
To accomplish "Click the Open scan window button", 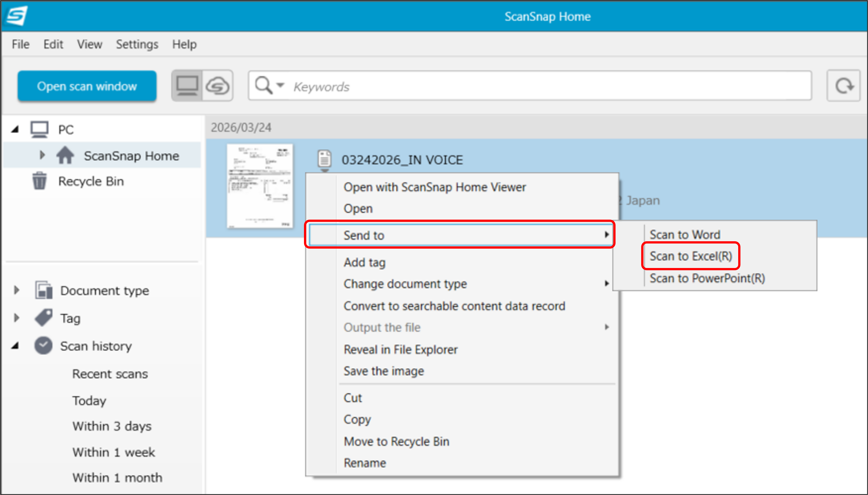I will [x=87, y=86].
